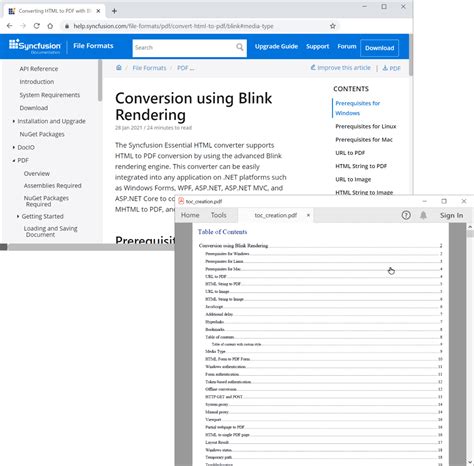The image size is (474, 466).
Task: Click Sign In in PDF viewer
Action: pyautogui.click(x=451, y=215)
